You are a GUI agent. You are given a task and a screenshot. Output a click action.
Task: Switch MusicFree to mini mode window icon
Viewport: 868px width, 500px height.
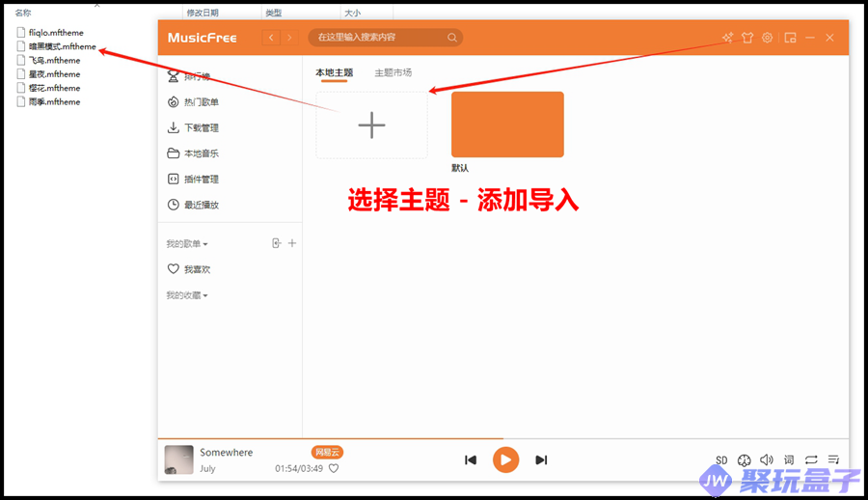(x=790, y=38)
